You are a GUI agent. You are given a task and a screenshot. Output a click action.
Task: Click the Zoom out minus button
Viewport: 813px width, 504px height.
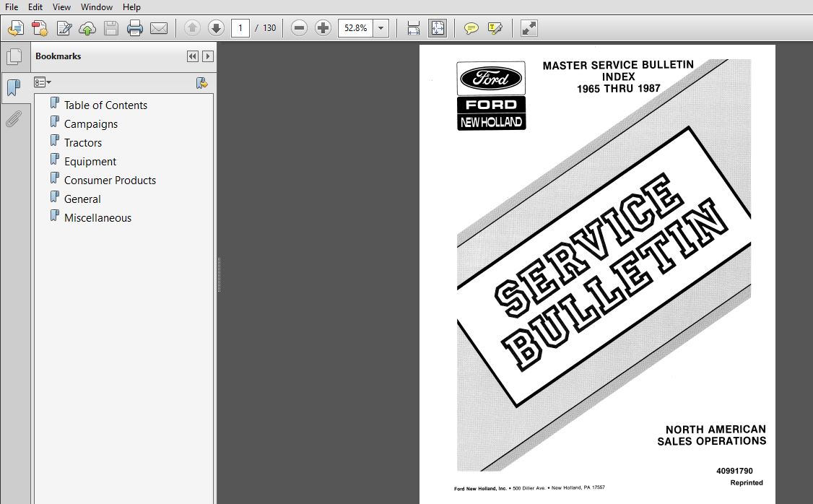pos(299,28)
